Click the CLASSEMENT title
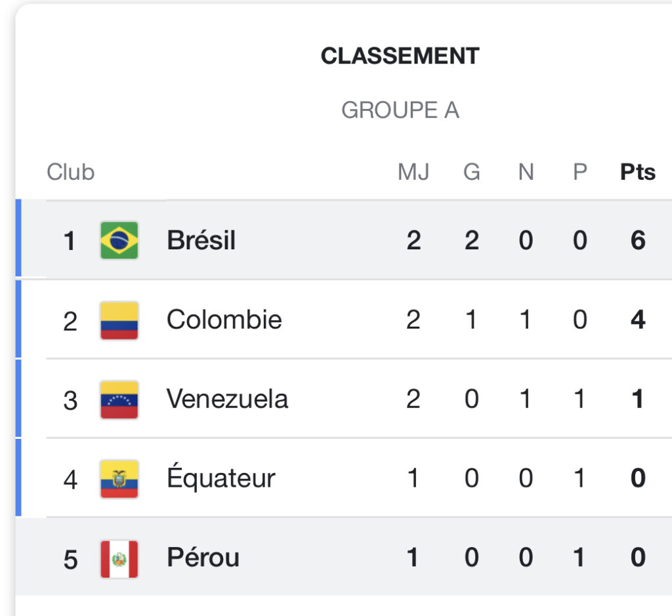Screen dimensions: 672x616 pyautogui.click(x=400, y=56)
